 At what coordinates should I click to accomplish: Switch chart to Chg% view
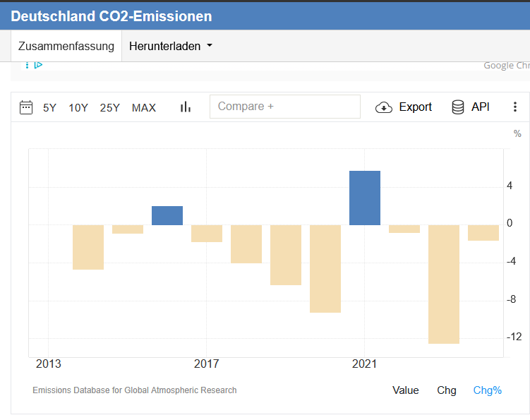(x=487, y=390)
